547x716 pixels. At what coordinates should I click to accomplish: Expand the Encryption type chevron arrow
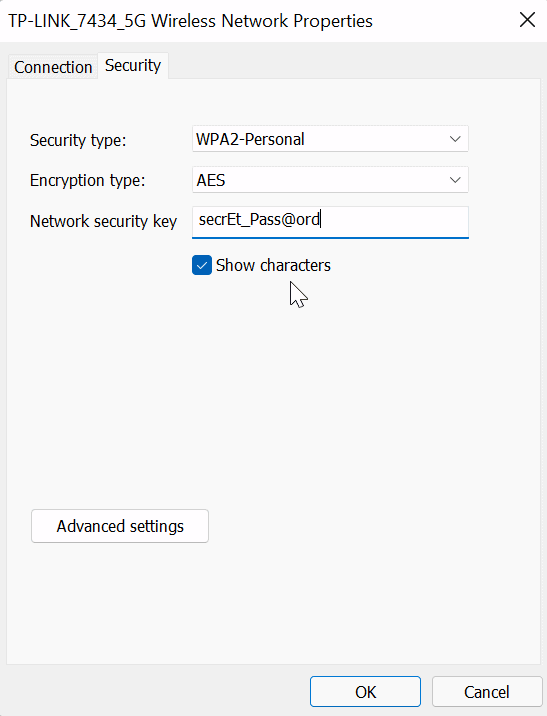click(455, 180)
